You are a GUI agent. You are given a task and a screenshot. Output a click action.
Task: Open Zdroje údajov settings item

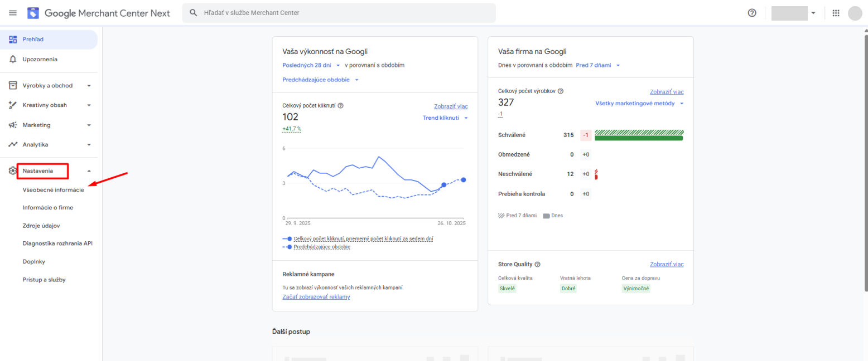pos(41,226)
